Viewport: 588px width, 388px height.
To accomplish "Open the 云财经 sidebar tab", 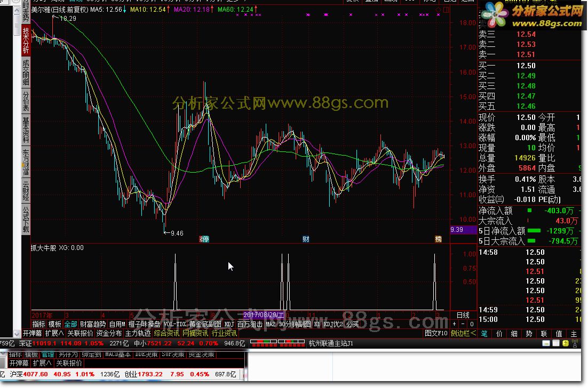I will pos(26,190).
